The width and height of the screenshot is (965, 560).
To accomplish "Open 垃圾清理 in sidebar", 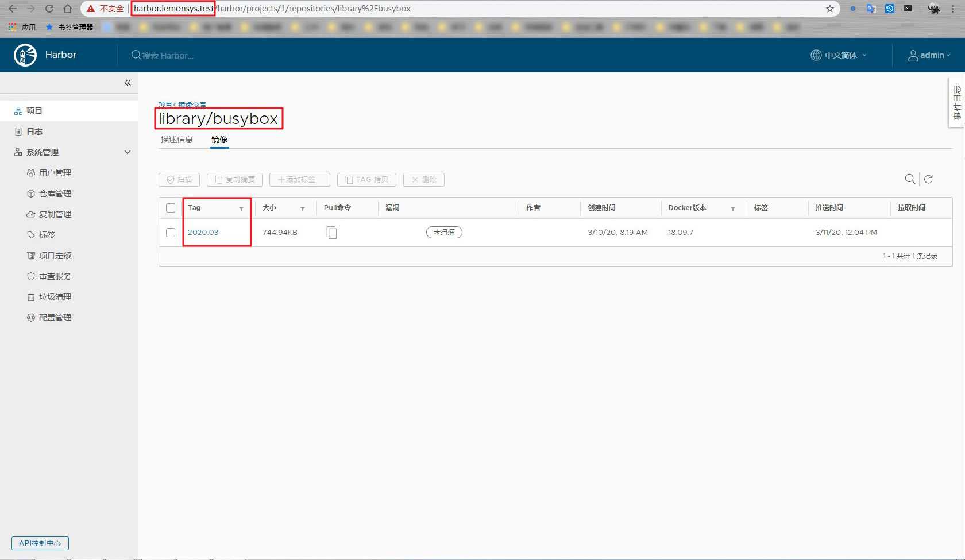I will (x=55, y=297).
